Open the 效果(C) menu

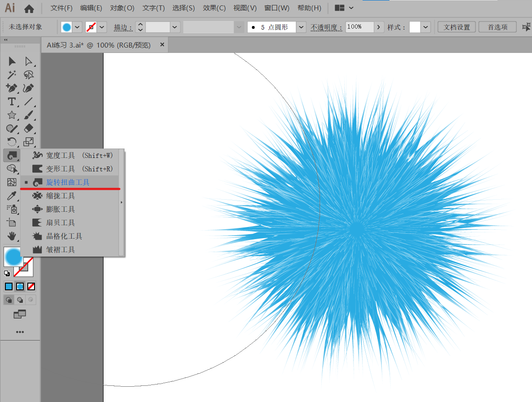pyautogui.click(x=214, y=8)
